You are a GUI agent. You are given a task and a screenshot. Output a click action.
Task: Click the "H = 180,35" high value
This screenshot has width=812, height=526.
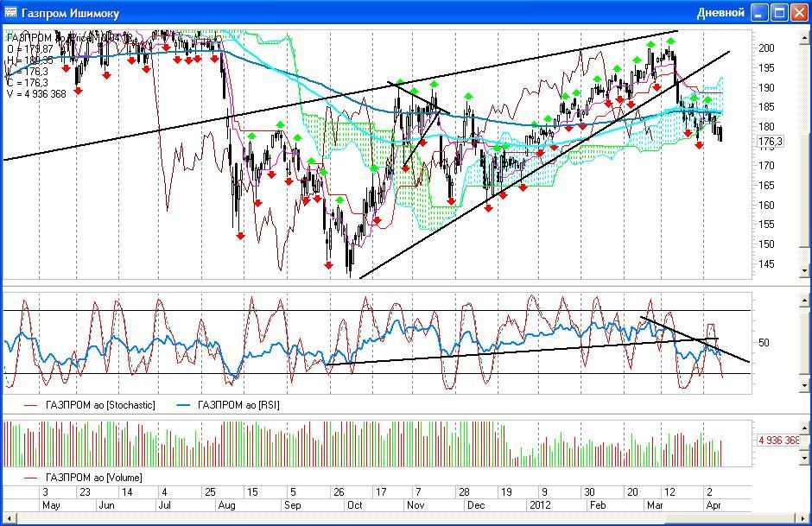pos(30,60)
